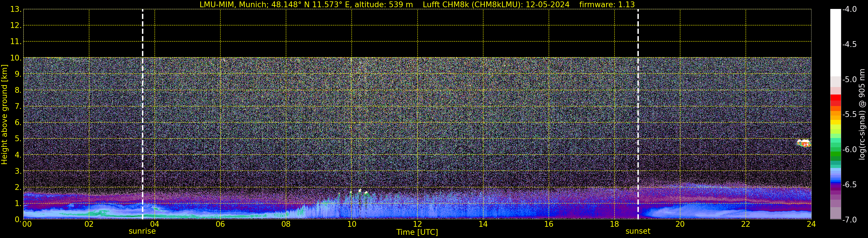Click the height axis tick label "6"
The image size is (868, 238).
coord(18,122)
